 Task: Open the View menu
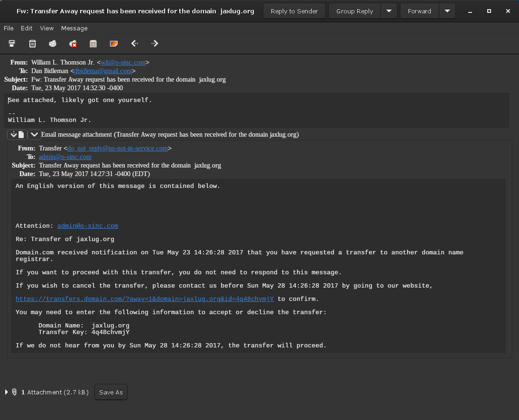coord(46,28)
